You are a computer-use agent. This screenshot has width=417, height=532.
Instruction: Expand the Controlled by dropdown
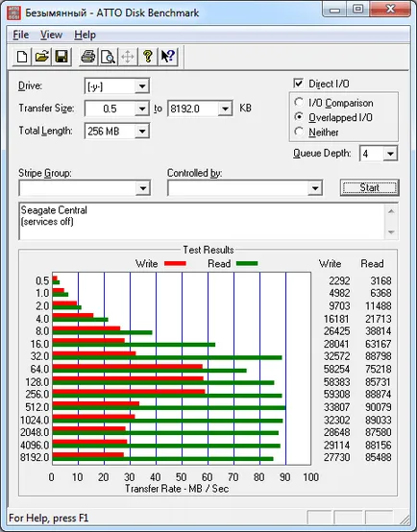tap(315, 188)
